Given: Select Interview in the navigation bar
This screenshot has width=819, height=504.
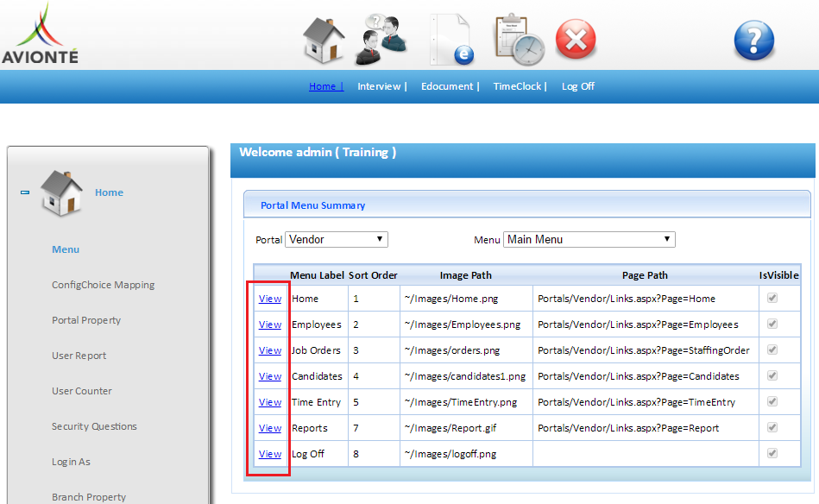Looking at the screenshot, I should tap(381, 86).
